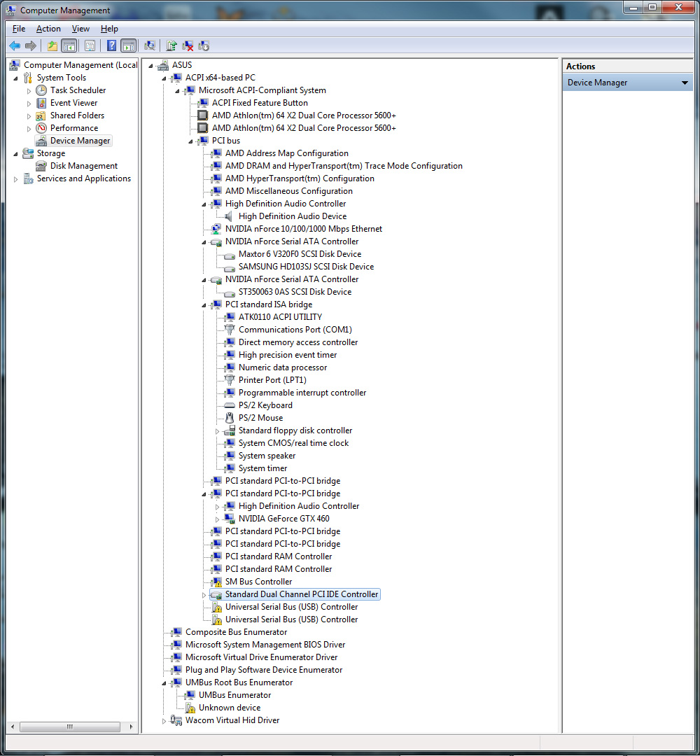Select ATK0110 ACPI UTILITY entry
Viewport: 700px width, 756px height.
pyautogui.click(x=280, y=317)
